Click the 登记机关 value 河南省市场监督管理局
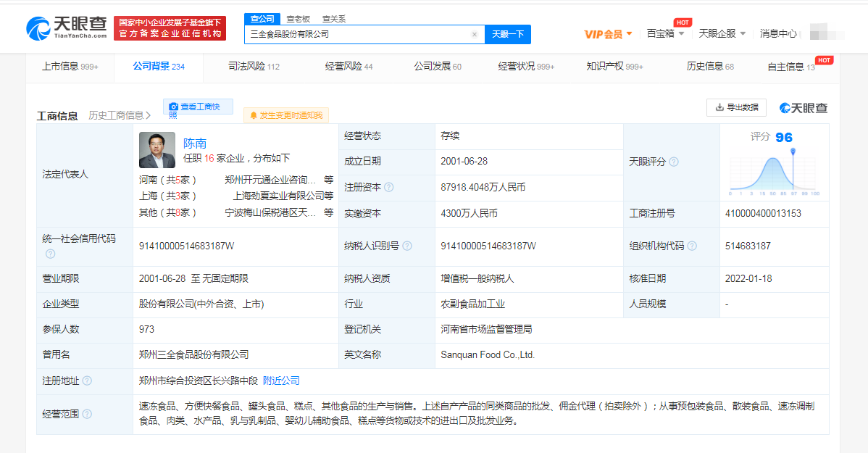Image resolution: width=868 pixels, height=453 pixels. click(x=487, y=329)
